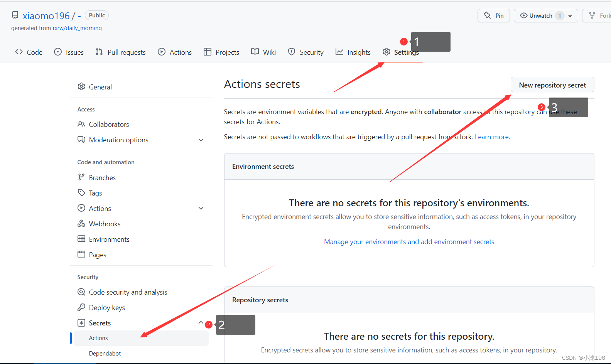
Task: Open the Unwatch dropdown arrow
Action: point(570,16)
